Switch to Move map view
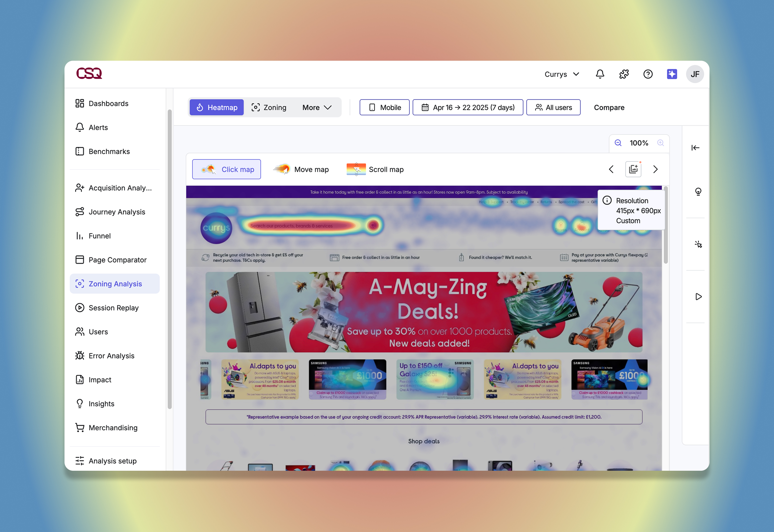Image resolution: width=774 pixels, height=532 pixels. pos(301,169)
